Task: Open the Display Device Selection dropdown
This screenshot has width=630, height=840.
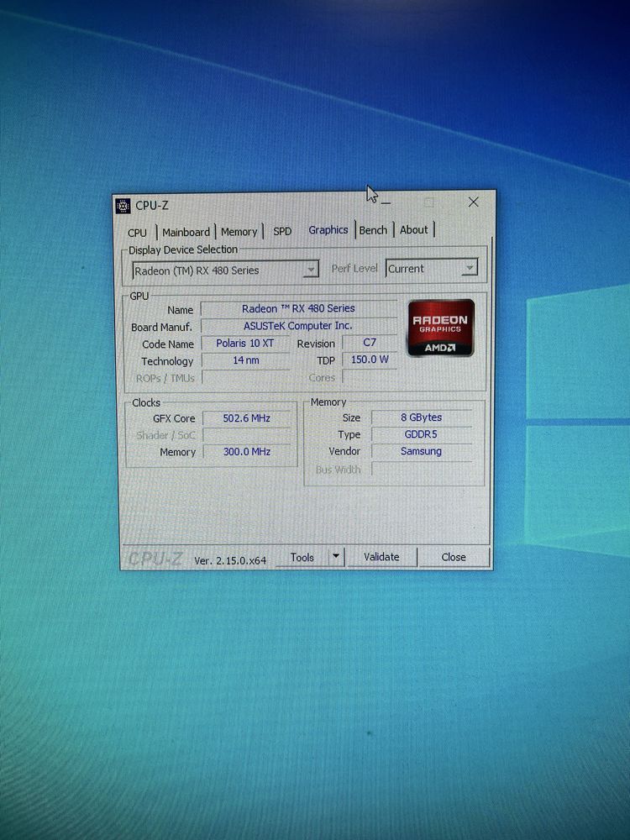Action: tap(225, 270)
